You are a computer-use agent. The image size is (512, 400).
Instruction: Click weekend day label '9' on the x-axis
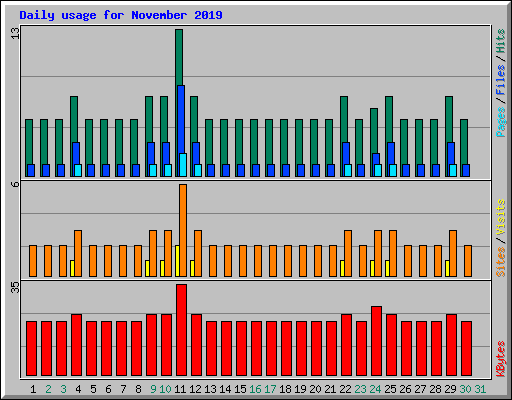[x=153, y=389]
